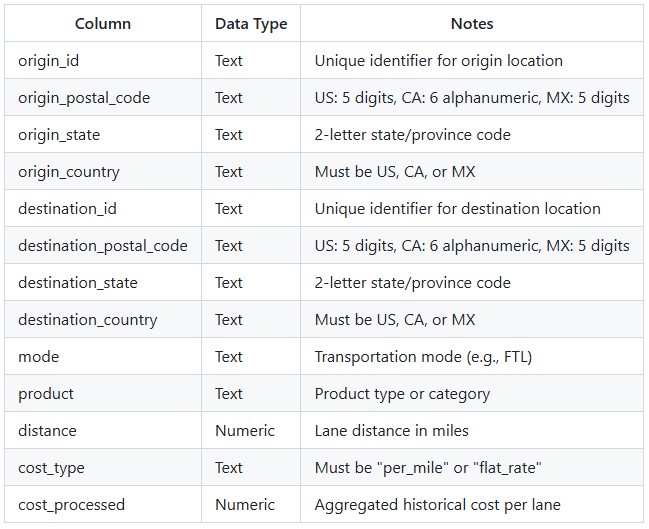Click the Data Type header cell

pos(251,24)
